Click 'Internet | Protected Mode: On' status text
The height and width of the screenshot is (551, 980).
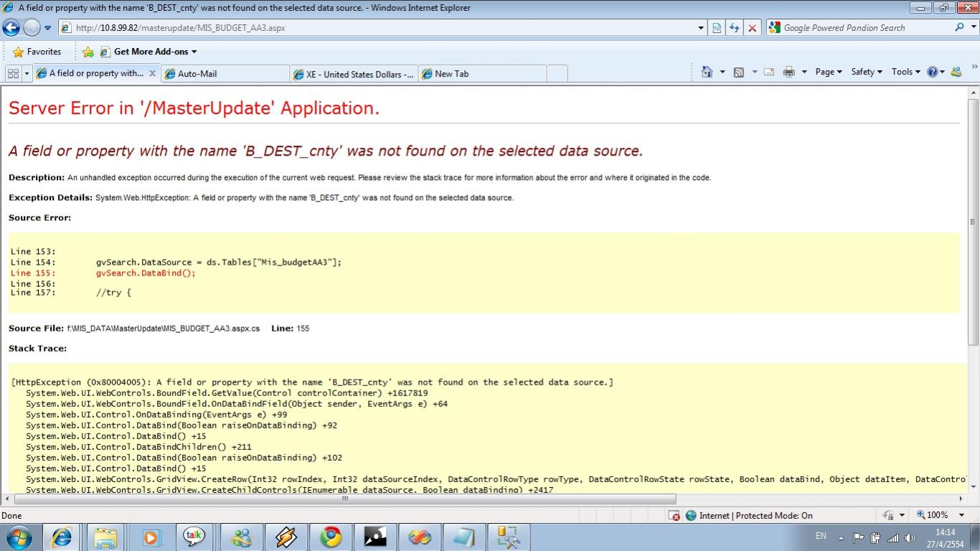click(755, 515)
